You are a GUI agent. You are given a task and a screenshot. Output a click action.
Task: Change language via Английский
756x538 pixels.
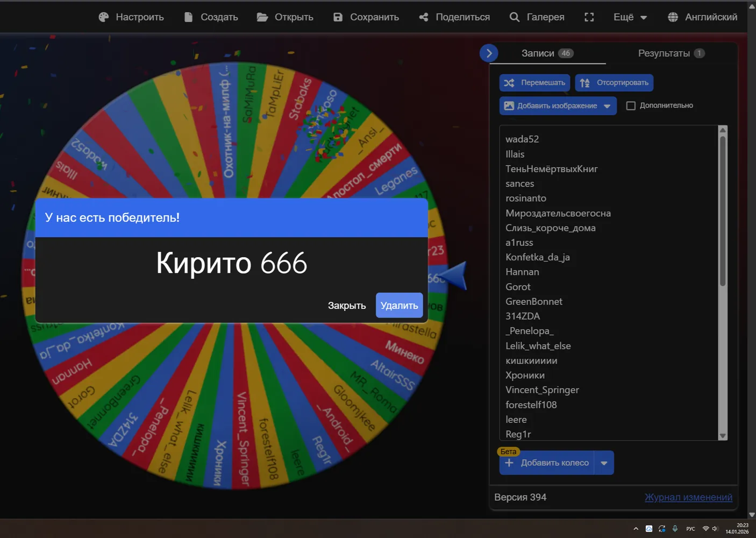pyautogui.click(x=702, y=17)
